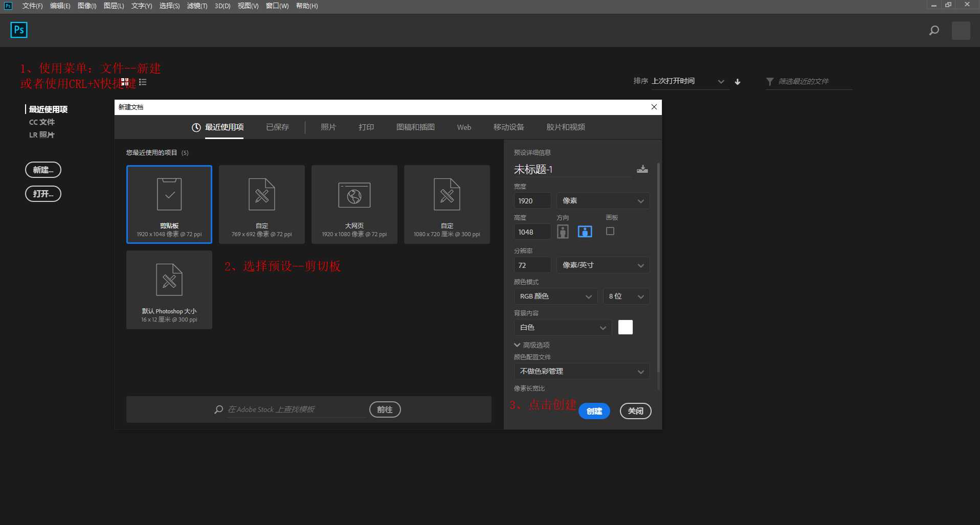980x525 pixels.
Task: Switch to 已保存 tab
Action: coord(277,127)
